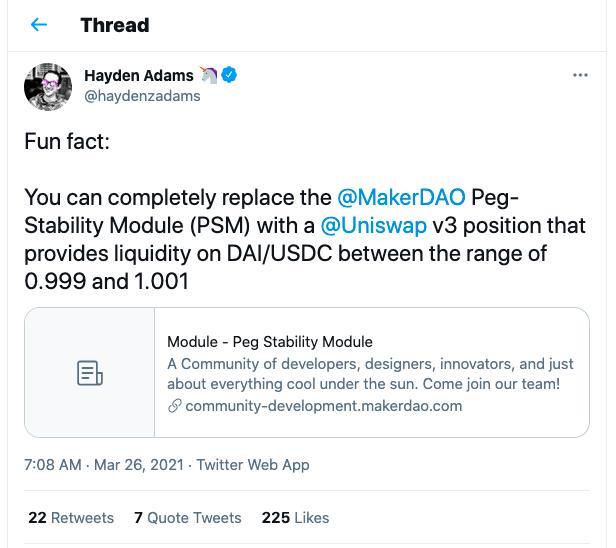Click the unicorn emoji beside the name
616x548 pixels.
pos(209,75)
